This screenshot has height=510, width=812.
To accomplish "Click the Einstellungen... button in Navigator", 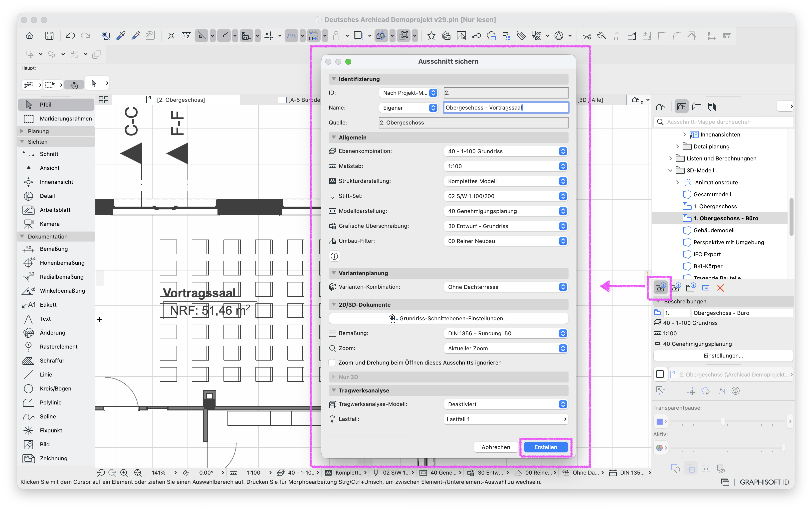I will click(723, 355).
